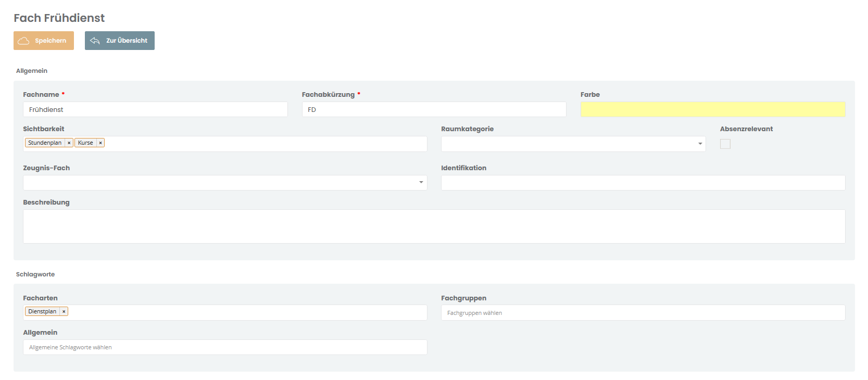Click empty area of Facharten multiselect

click(x=247, y=312)
